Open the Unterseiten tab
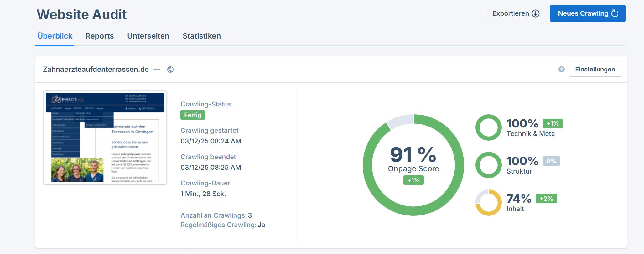 [x=148, y=36]
